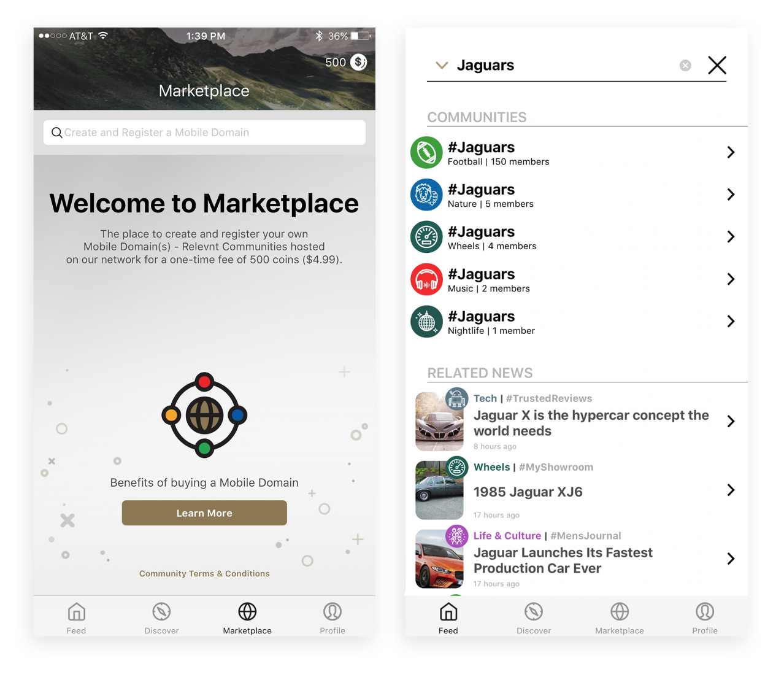
Task: Open Community Terms & Conditions link
Action: point(204,573)
